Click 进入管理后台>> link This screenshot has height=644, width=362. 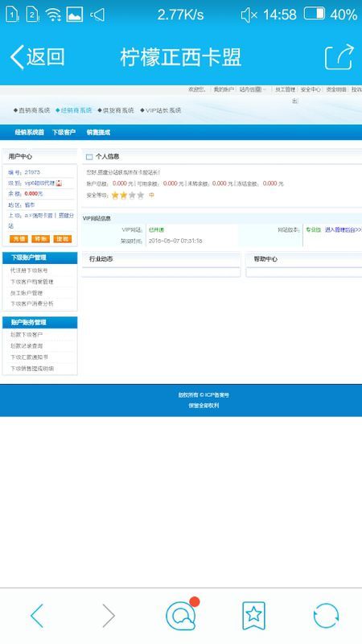coord(343,230)
